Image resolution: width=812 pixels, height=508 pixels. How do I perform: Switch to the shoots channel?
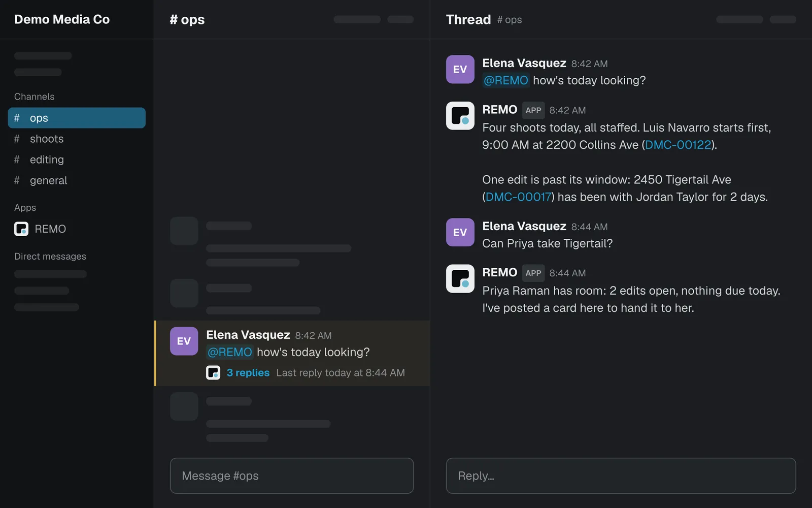pyautogui.click(x=77, y=139)
